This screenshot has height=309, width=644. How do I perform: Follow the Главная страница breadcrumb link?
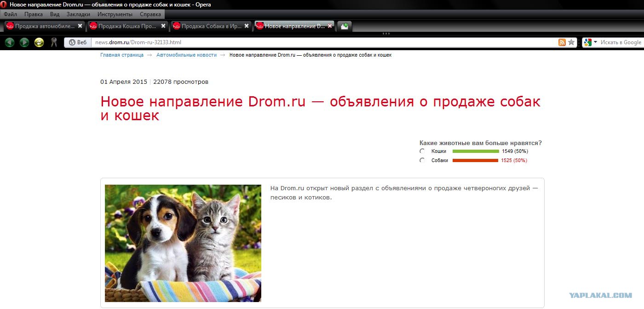[x=122, y=55]
